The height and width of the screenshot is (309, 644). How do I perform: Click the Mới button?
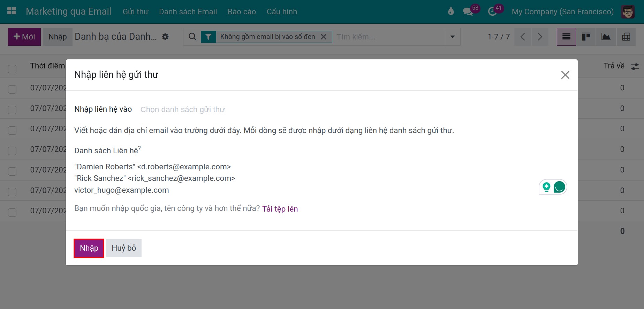(x=24, y=37)
